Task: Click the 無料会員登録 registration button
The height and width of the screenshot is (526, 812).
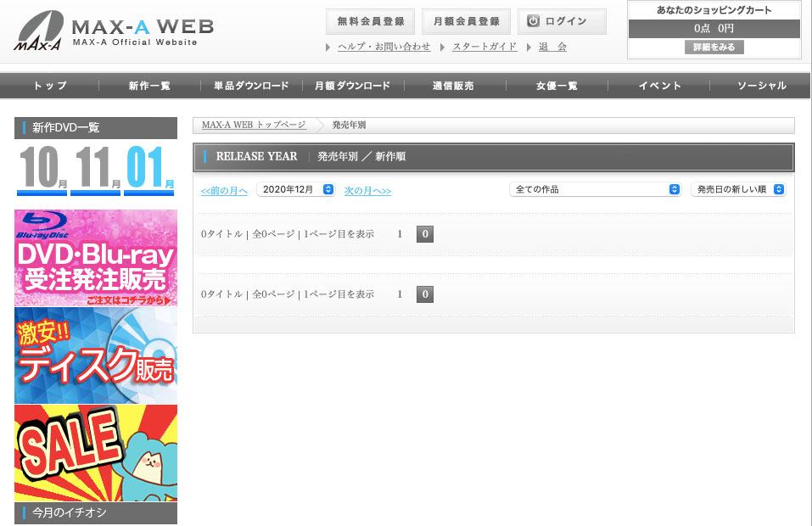Action: 371,20
